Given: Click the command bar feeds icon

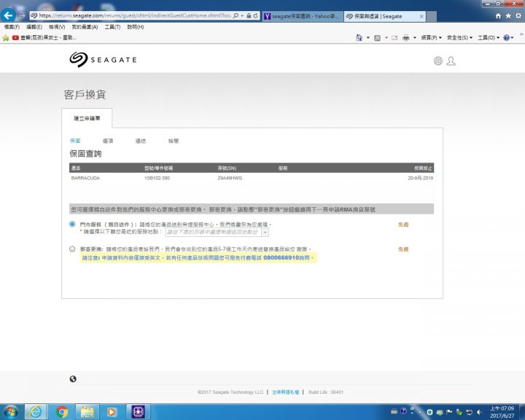Looking at the screenshot, I should tap(378, 38).
